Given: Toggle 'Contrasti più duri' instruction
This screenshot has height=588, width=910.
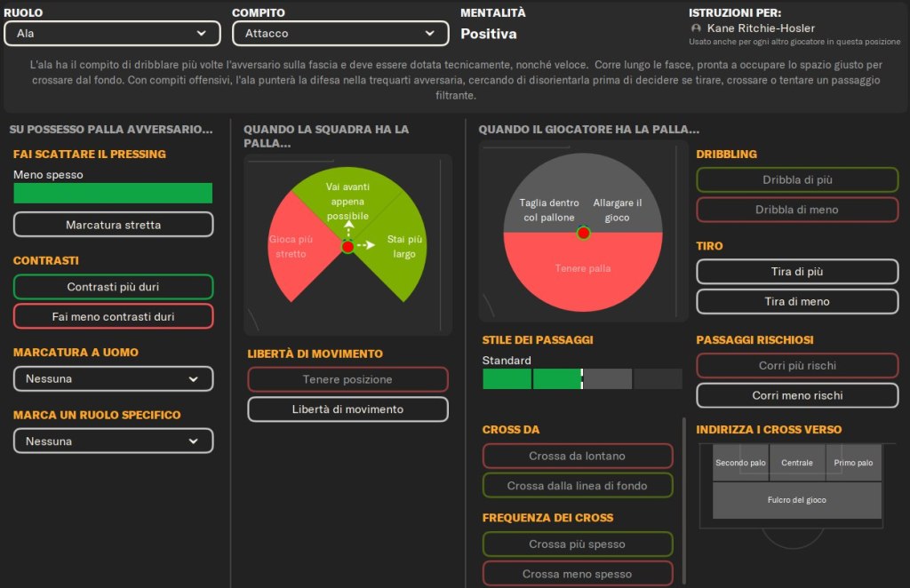Looking at the screenshot, I should pyautogui.click(x=113, y=287).
